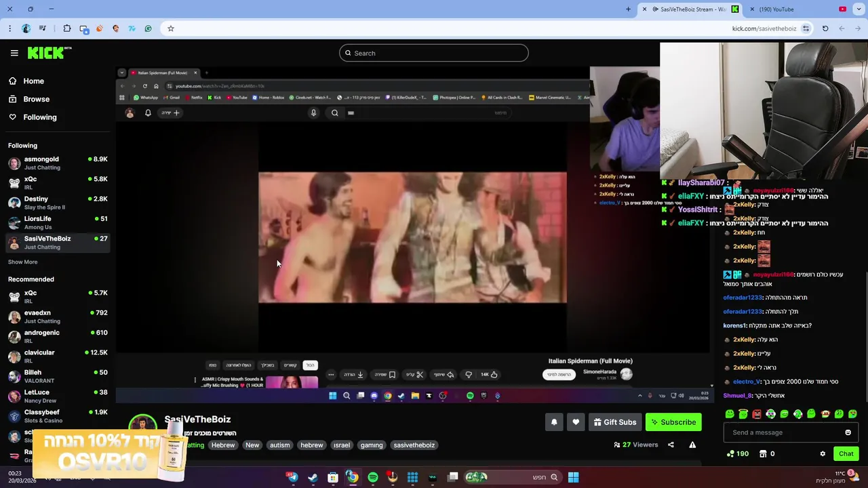Reload the page in browser toolbar
The width and height of the screenshot is (868, 488).
point(825,28)
